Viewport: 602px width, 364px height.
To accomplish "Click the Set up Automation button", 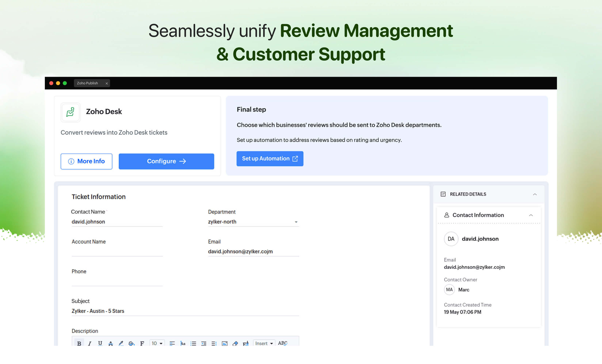I will coord(270,159).
